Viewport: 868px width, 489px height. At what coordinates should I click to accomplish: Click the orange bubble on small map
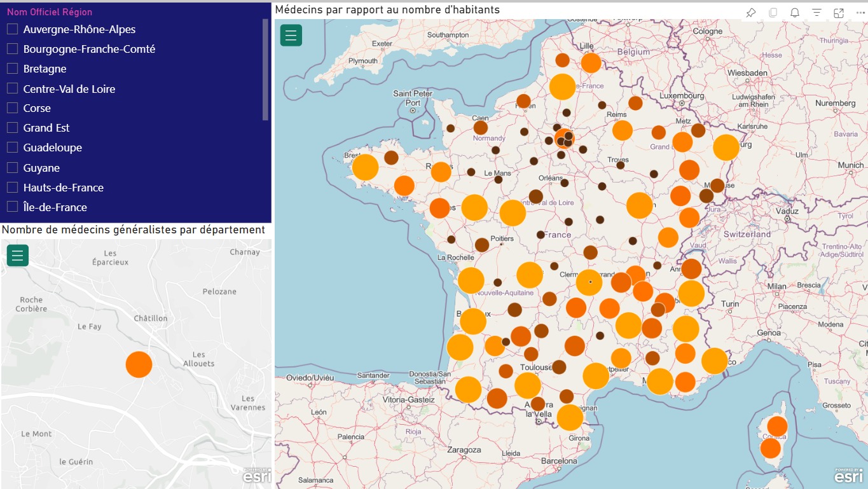pos(139,364)
